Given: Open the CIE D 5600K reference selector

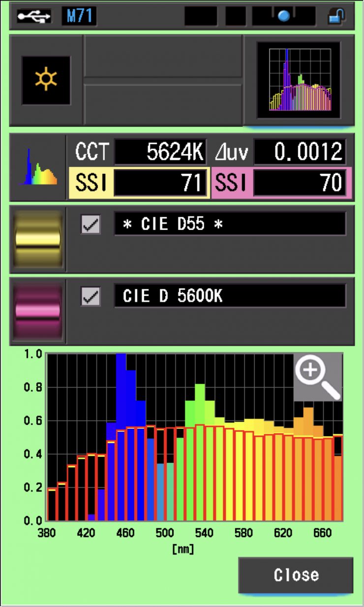Looking at the screenshot, I should click(x=230, y=296).
